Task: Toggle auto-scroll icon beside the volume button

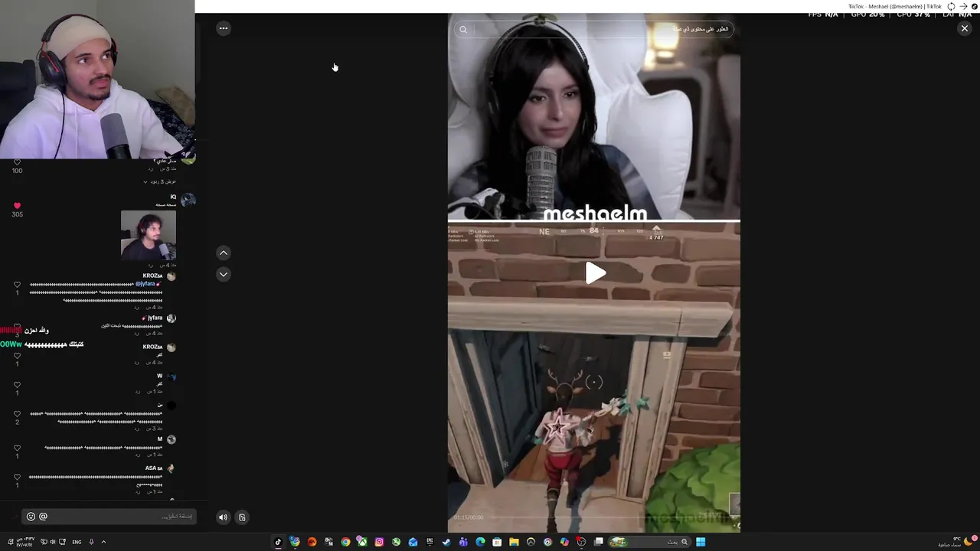Action: (x=242, y=517)
